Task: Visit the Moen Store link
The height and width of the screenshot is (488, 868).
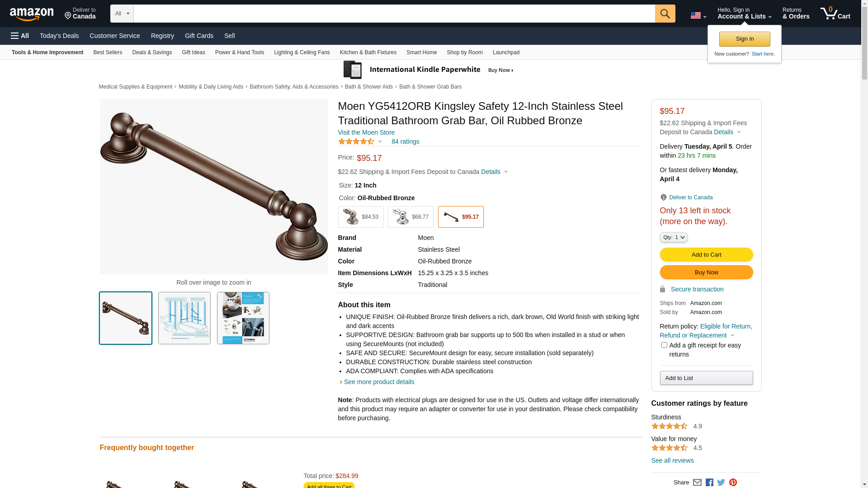Action: [366, 132]
